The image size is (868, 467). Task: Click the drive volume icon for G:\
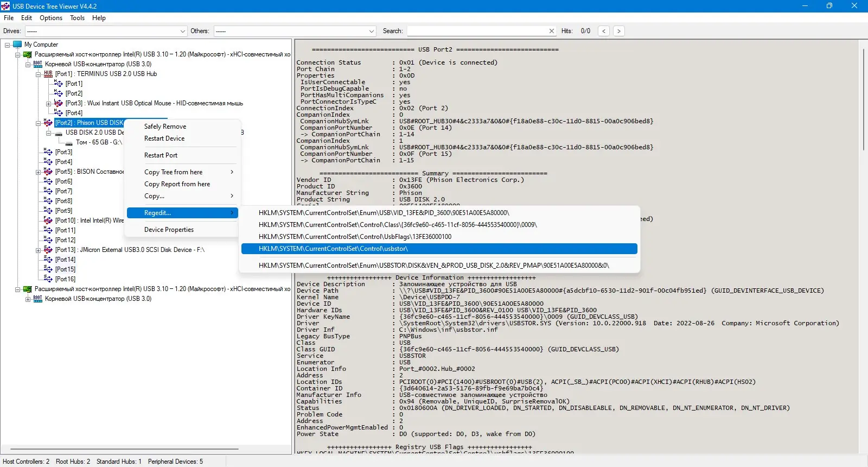[69, 143]
